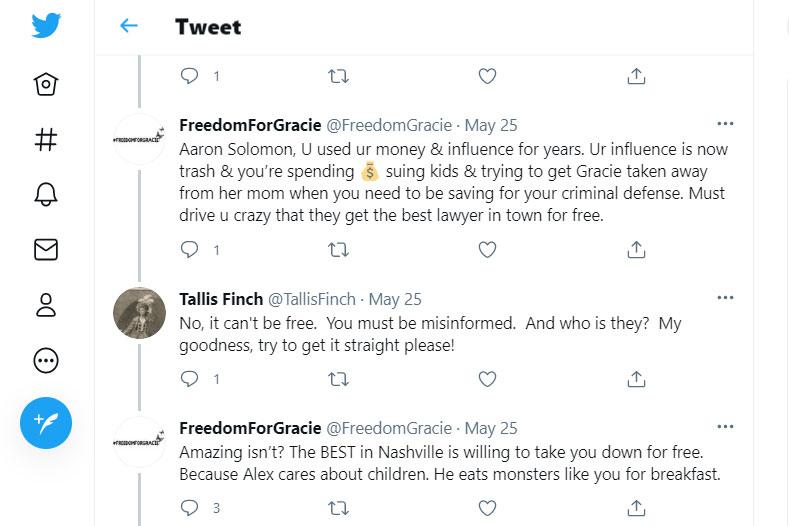Click the blue compose Tweet button
Screen dimensions: 789x526
pos(46,424)
